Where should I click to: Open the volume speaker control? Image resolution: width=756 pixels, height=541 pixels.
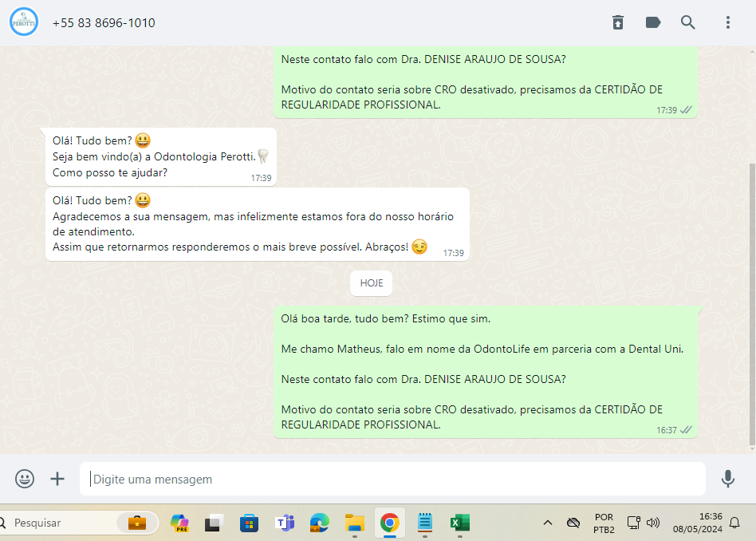(x=653, y=523)
